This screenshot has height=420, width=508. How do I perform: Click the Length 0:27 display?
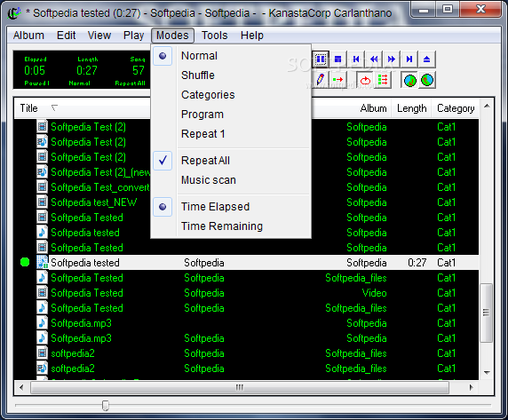(x=87, y=70)
